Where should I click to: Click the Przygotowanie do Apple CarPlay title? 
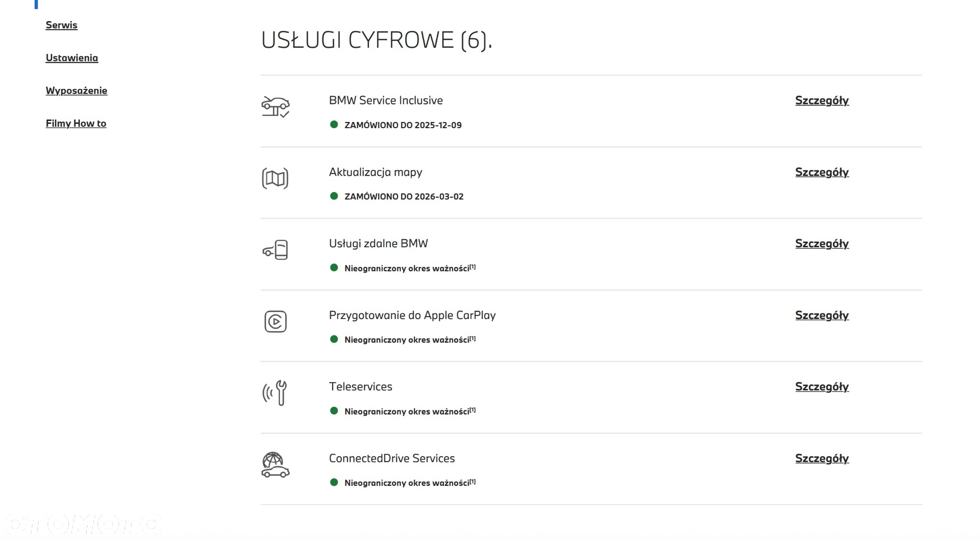tap(412, 315)
